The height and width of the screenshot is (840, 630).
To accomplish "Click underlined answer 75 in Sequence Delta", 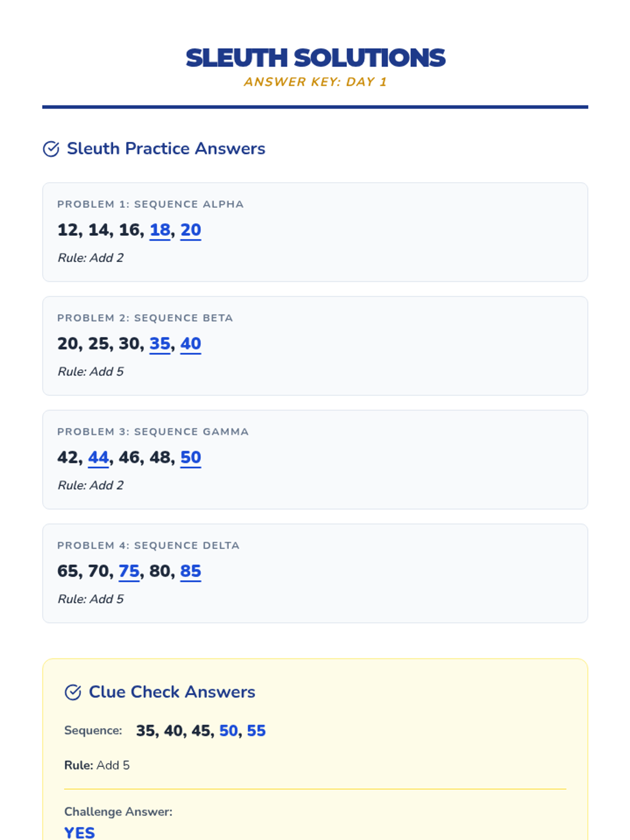I will click(129, 572).
